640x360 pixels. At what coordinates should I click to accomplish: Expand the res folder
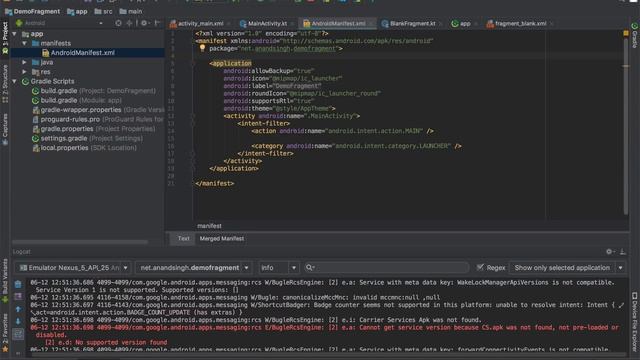point(24,72)
